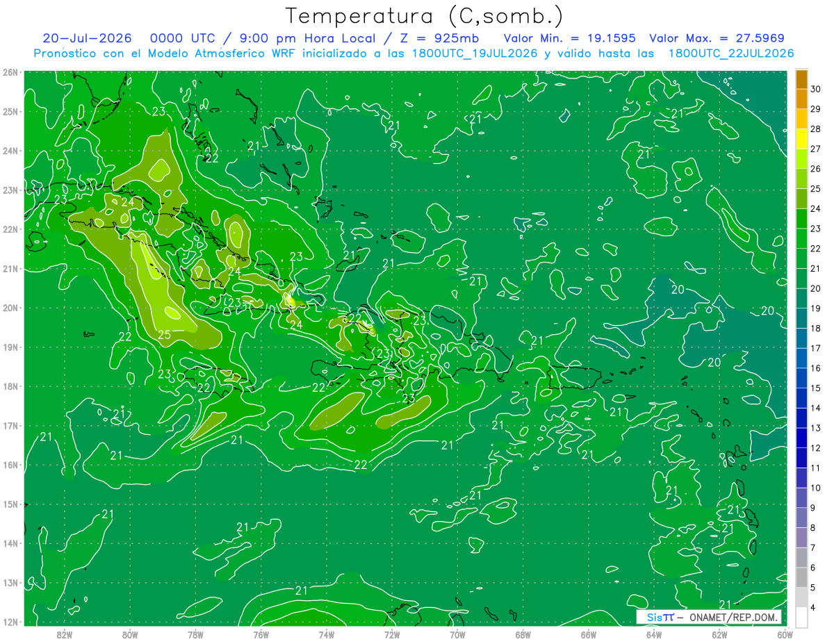Click the '82W' longitude axis label
834x644 pixels.
pos(65,634)
